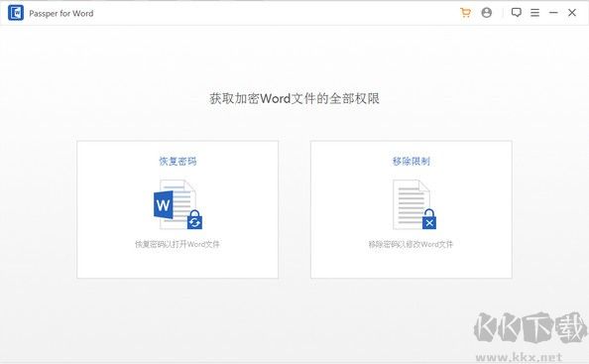Viewport: 589px width, 364px height.
Task: Click the Passper for Word title text
Action: click(61, 14)
